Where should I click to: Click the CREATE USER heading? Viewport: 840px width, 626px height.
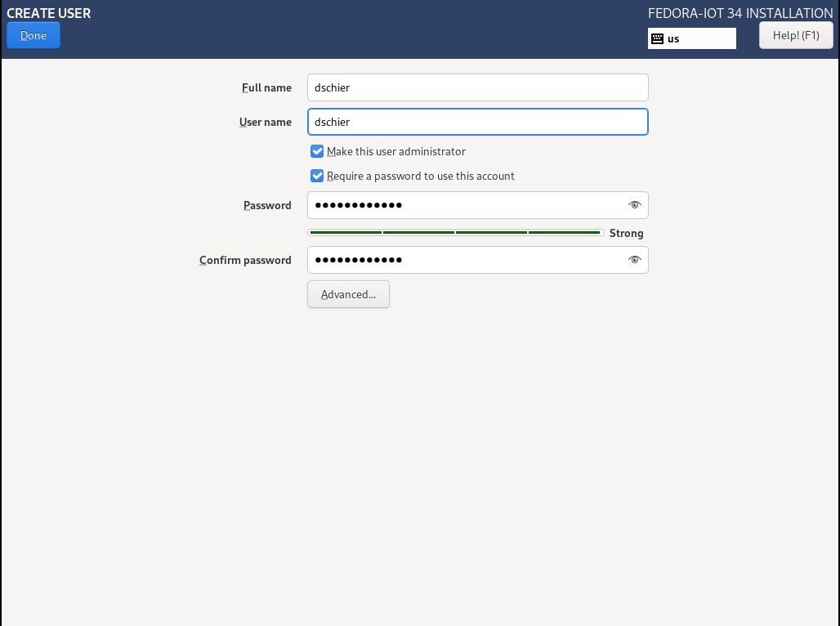tap(48, 13)
